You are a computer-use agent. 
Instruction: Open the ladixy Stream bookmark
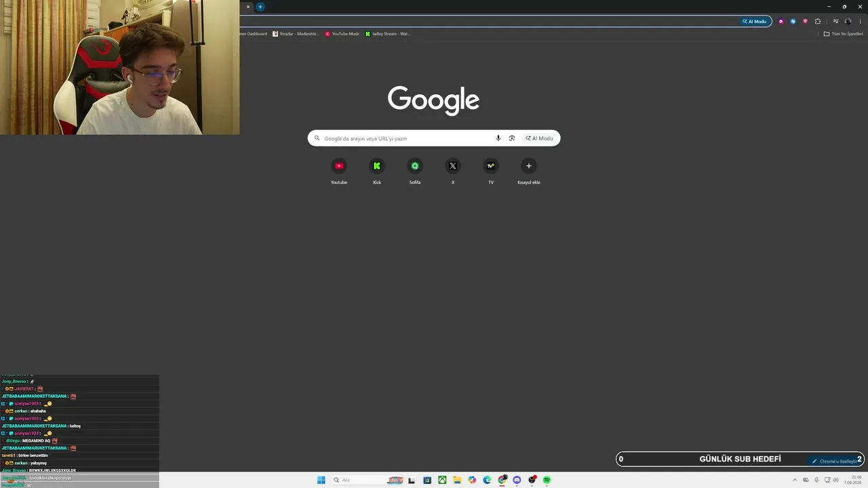coord(388,34)
